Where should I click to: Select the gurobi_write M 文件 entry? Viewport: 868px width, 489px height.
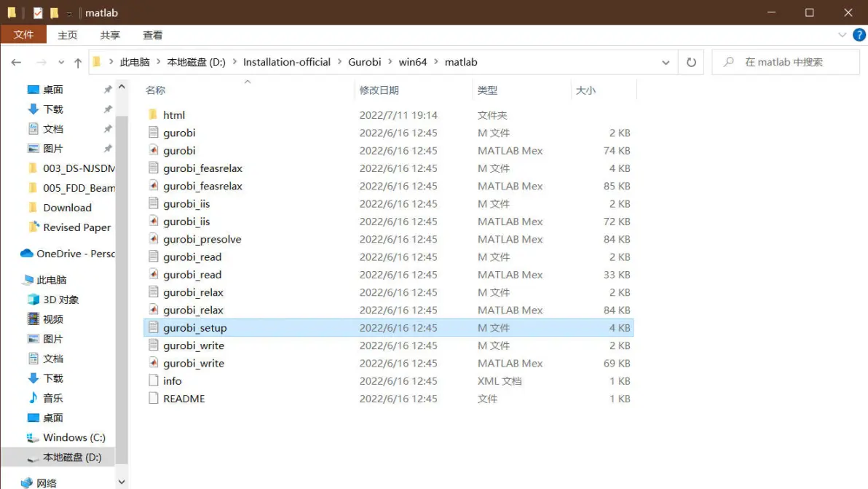click(388, 345)
